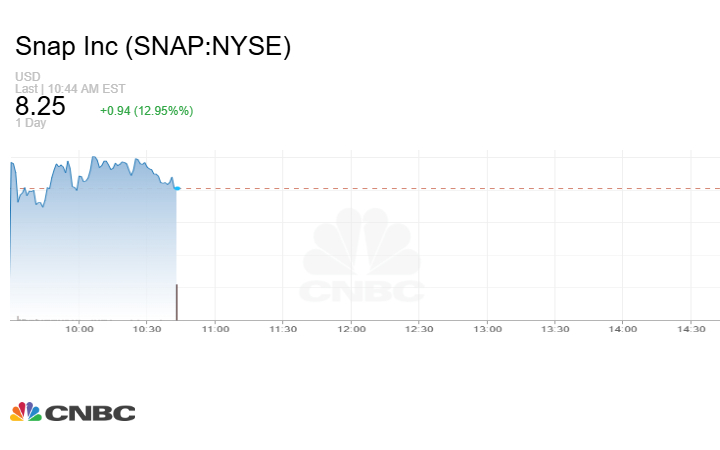Screen dimensions: 720x450
Task: Click the 13:00 time axis label
Action: pos(487,329)
